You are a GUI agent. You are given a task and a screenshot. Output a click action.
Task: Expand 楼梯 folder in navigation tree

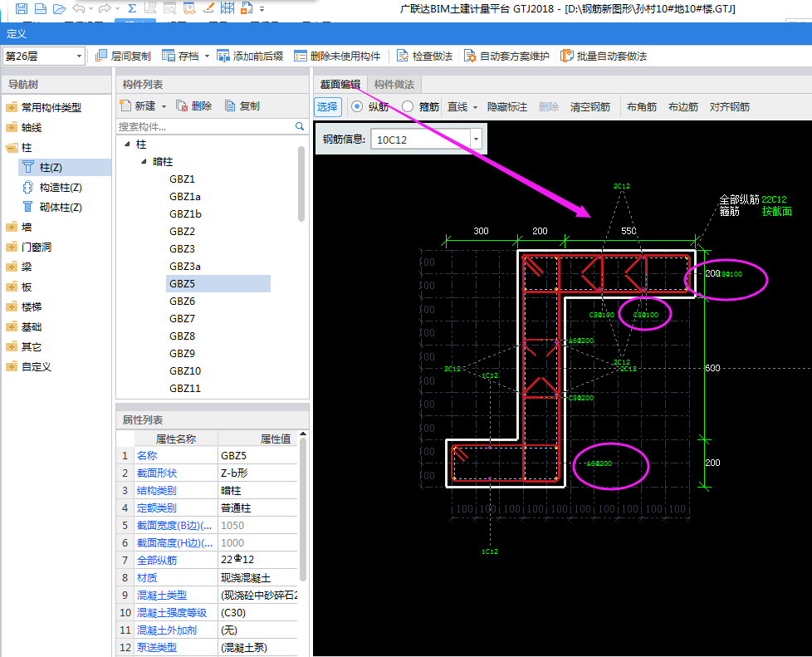[12, 306]
